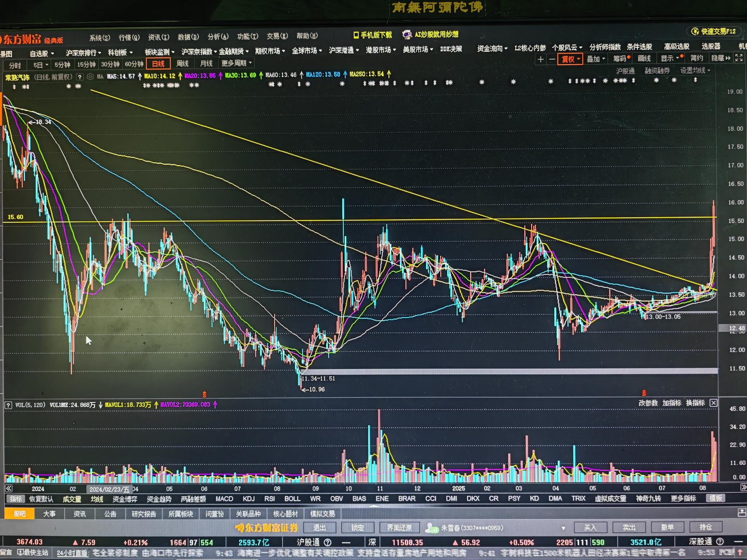The width and height of the screenshot is (747, 560).
Task: Select 60分钟 period
Action: click(x=134, y=64)
